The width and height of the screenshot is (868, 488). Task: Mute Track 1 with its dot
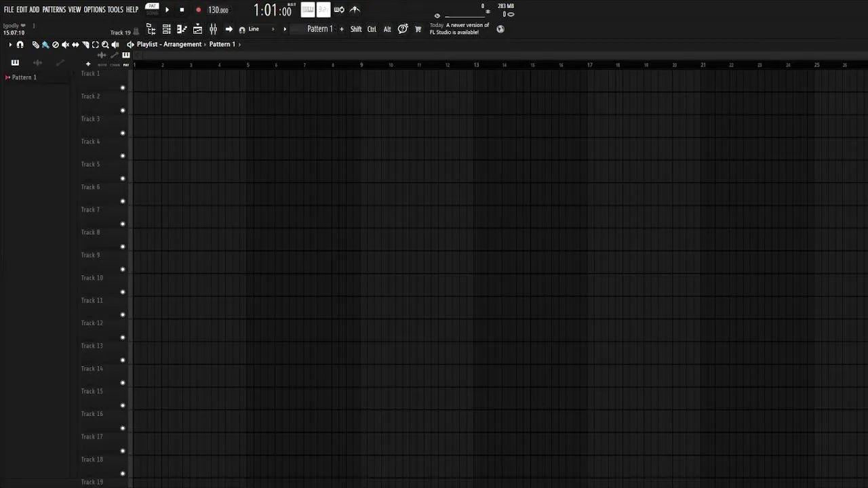tap(123, 87)
